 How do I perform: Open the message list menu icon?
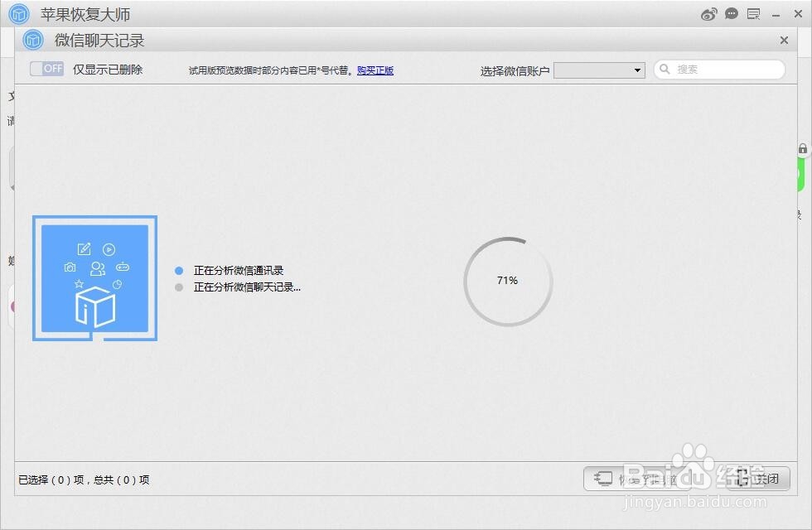tap(753, 14)
